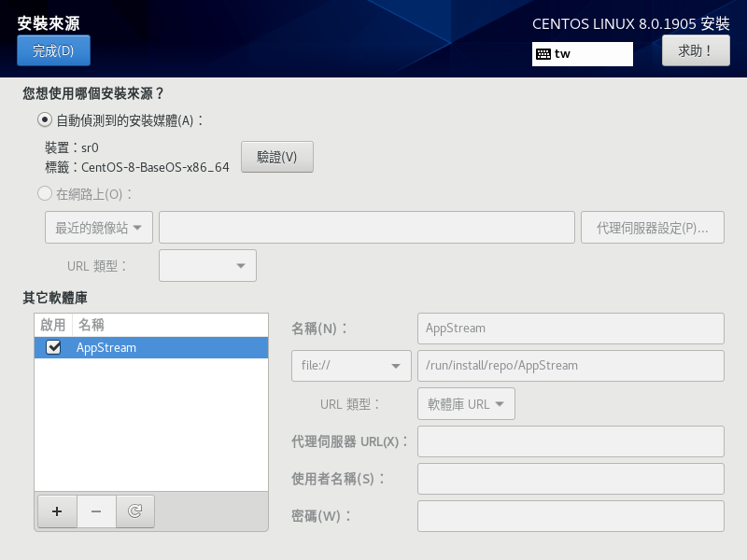The height and width of the screenshot is (560, 747).
Task: Click the network source URL input field
Action: 367,228
